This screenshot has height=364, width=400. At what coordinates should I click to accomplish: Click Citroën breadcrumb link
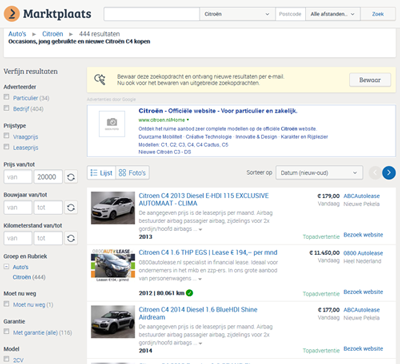click(52, 34)
